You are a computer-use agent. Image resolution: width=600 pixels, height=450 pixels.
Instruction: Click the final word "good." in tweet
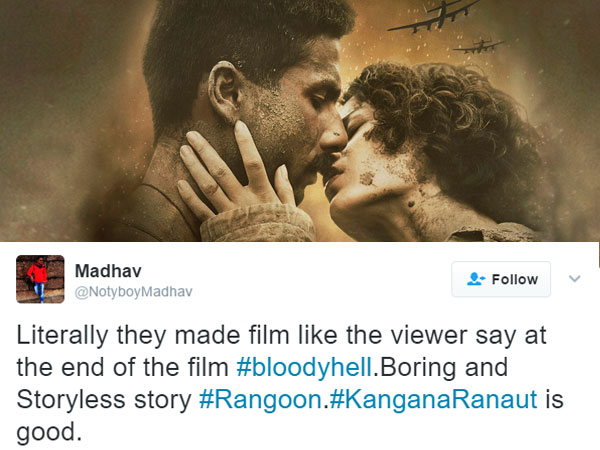tap(49, 432)
